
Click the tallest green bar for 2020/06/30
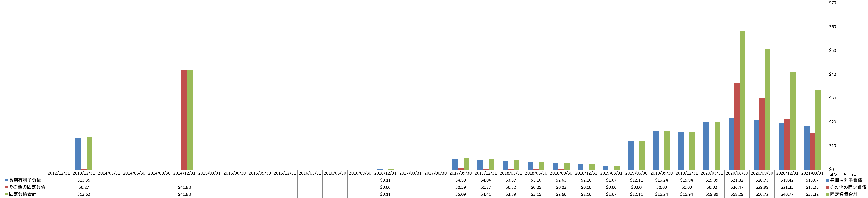(742, 100)
